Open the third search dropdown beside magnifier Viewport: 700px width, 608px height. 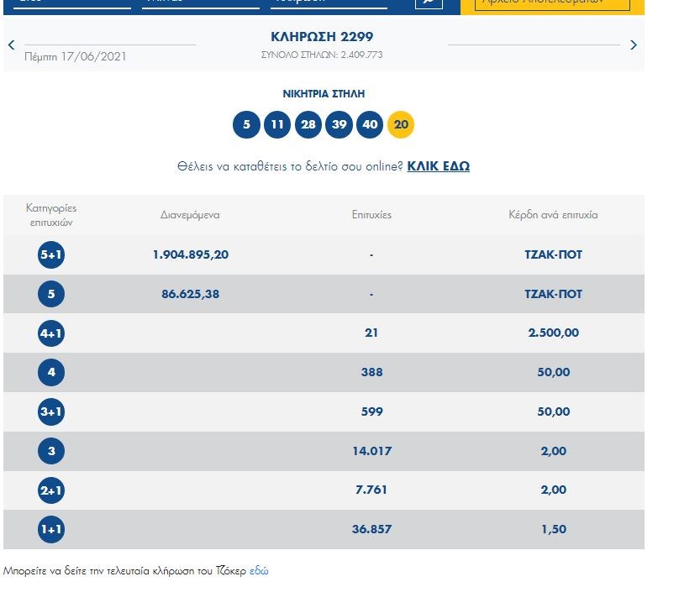pyautogui.click(x=329, y=3)
